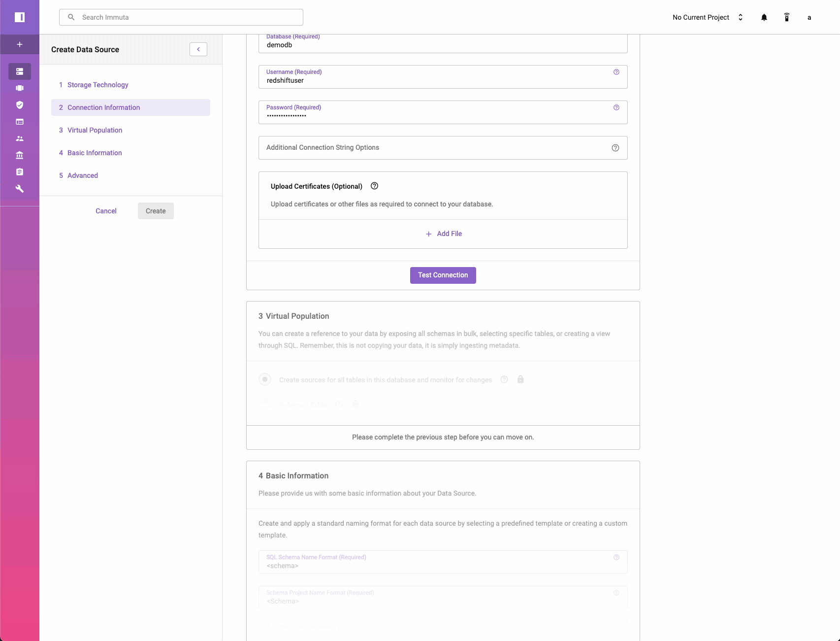The width and height of the screenshot is (840, 641).
Task: Go to step 3 Virtual Population
Action: click(95, 130)
